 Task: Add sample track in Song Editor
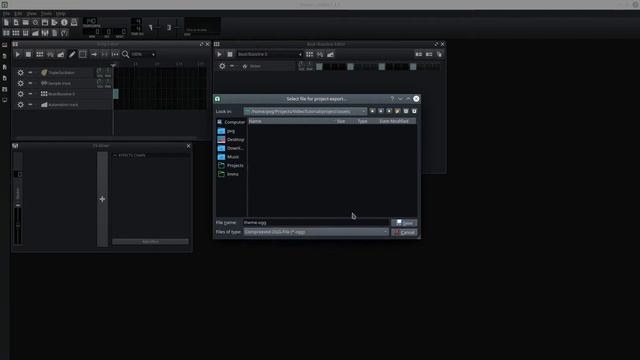pyautogui.click(x=50, y=54)
